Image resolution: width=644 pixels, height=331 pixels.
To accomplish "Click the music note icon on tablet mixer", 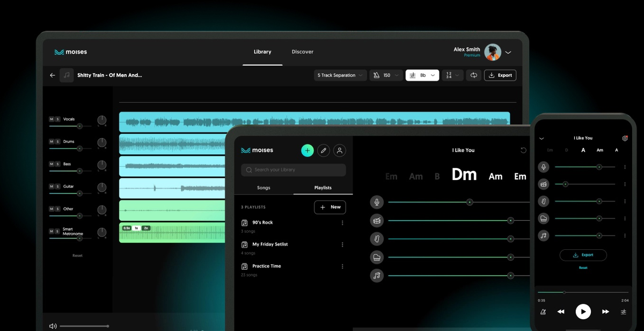I will [377, 276].
